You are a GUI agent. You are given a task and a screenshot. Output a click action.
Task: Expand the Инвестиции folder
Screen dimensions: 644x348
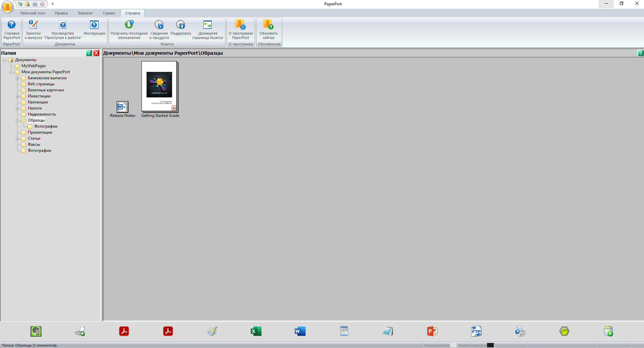point(17,96)
